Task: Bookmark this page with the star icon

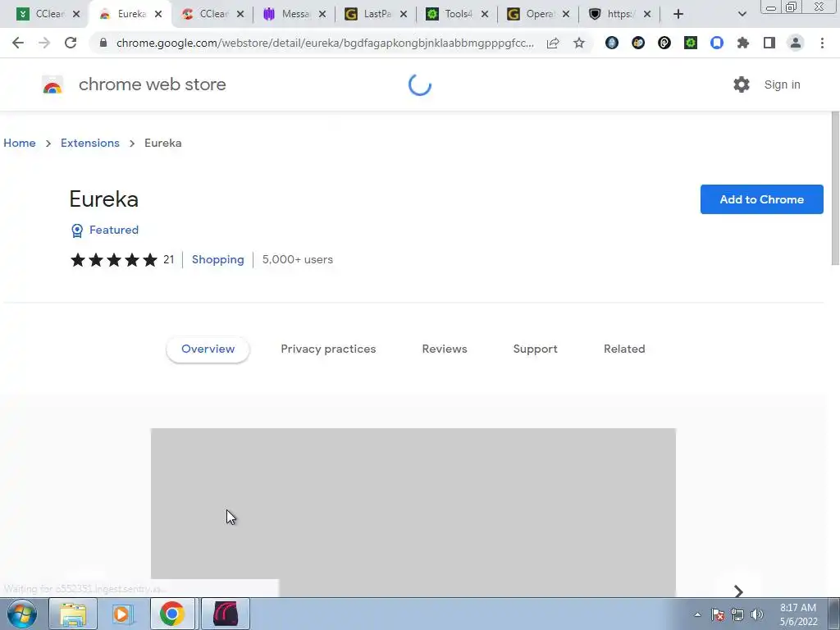Action: point(579,43)
